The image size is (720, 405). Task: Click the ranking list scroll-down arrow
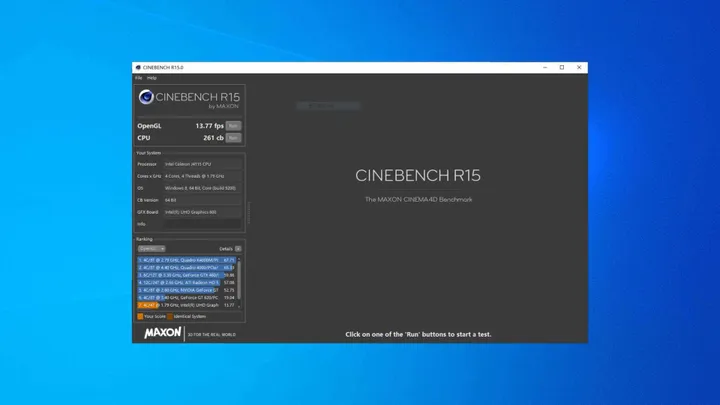coord(239,306)
